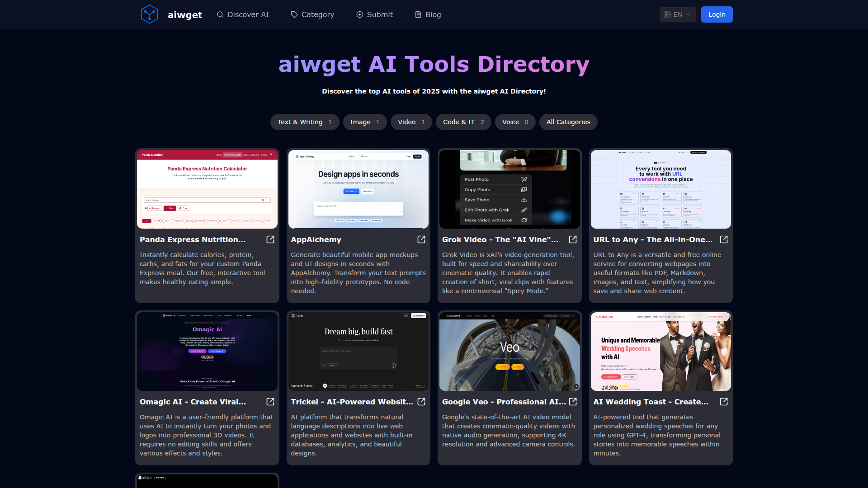This screenshot has width=868, height=488.
Task: Open external link icon for Trickel
Action: coord(421,402)
